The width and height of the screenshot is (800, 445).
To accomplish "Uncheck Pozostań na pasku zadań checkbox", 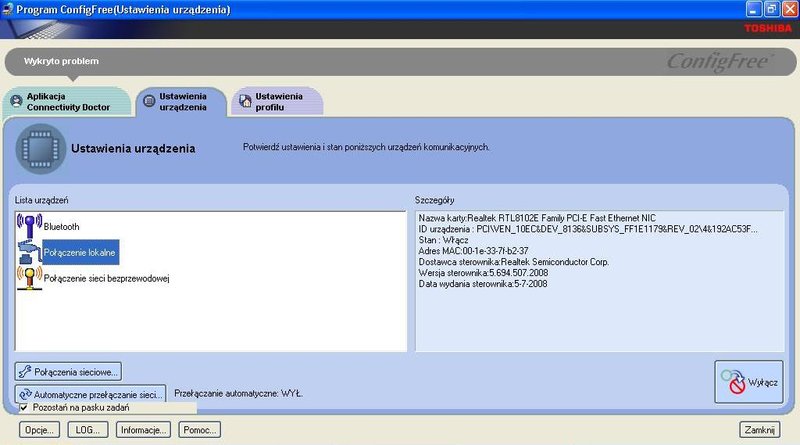I will (23, 408).
